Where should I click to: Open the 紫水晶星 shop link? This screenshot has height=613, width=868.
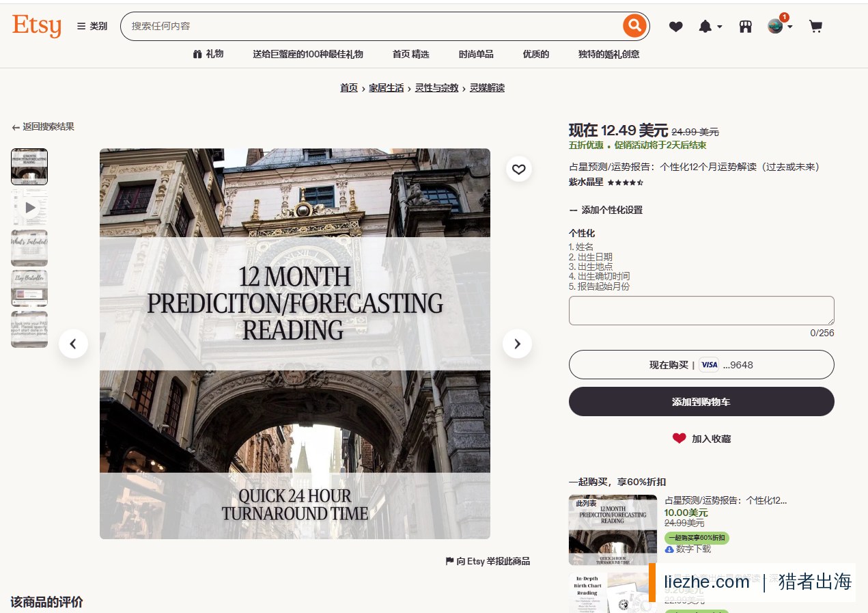(x=586, y=182)
